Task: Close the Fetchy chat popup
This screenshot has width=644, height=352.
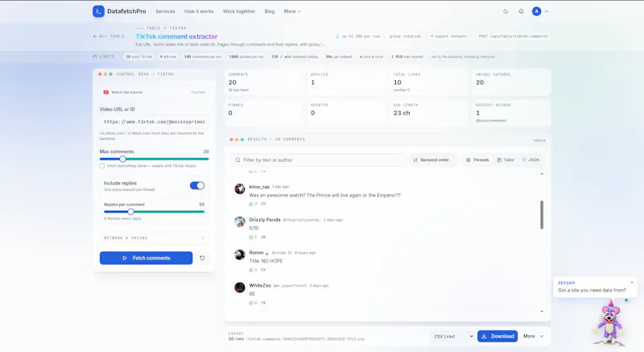Action: (x=632, y=283)
